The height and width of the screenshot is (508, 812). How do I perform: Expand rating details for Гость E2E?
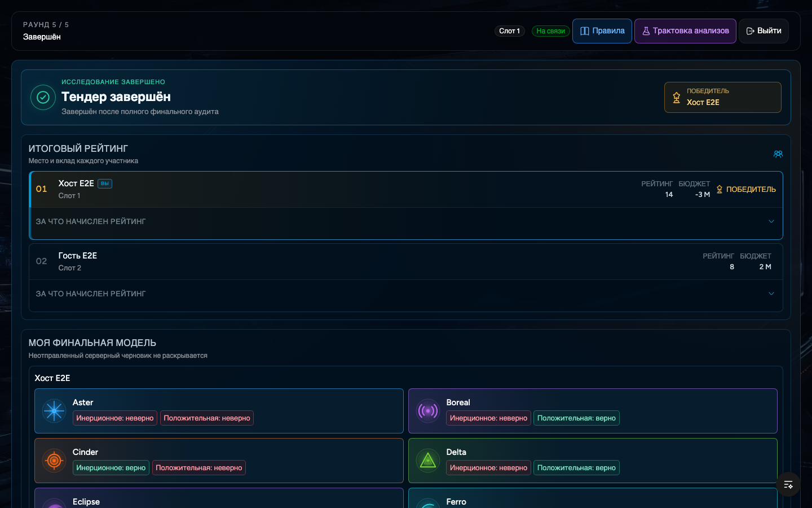point(406,294)
